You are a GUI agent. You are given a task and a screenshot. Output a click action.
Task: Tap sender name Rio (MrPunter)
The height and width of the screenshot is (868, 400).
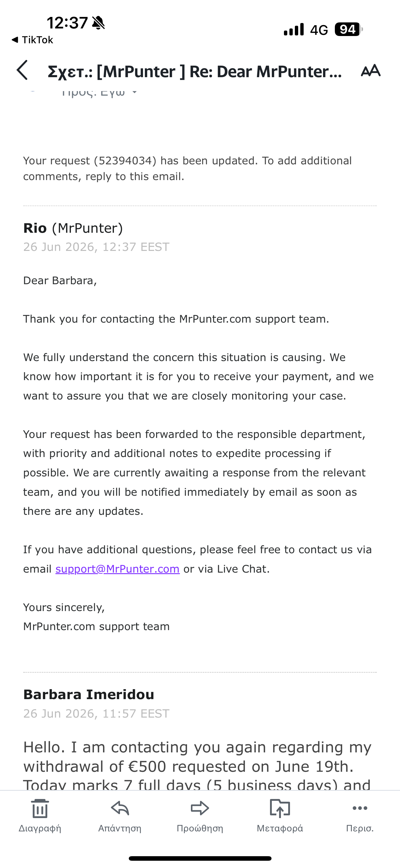73,228
